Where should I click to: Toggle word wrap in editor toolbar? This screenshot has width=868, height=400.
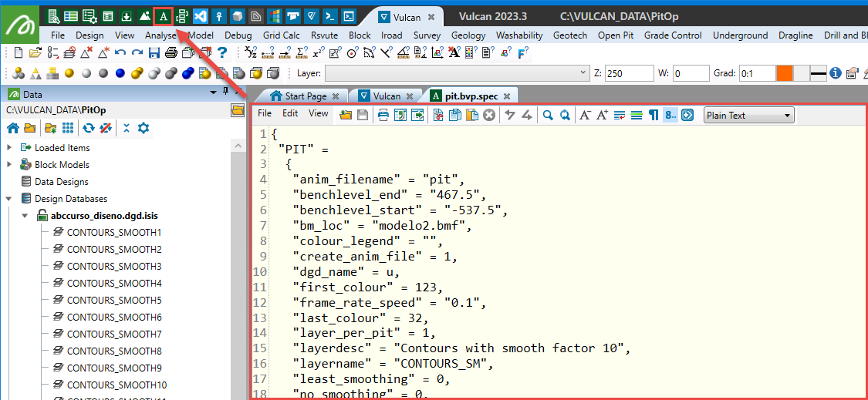(x=620, y=115)
